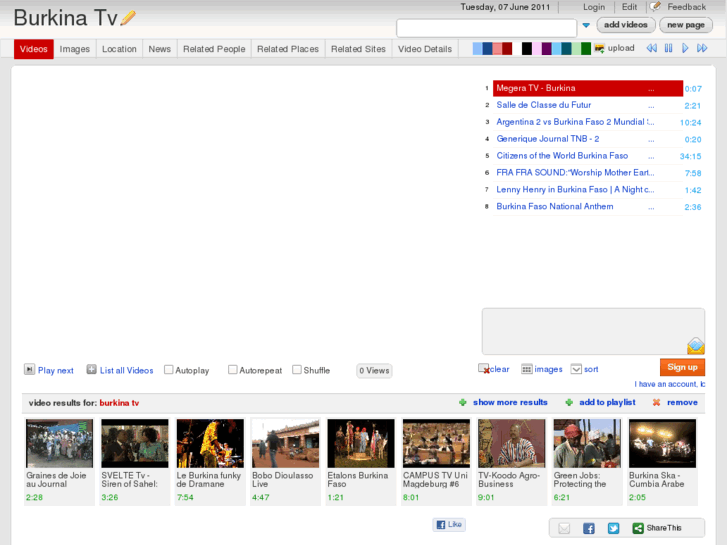Screen dimensions: 727x545
Task: Open the sort dropdown
Action: [584, 369]
